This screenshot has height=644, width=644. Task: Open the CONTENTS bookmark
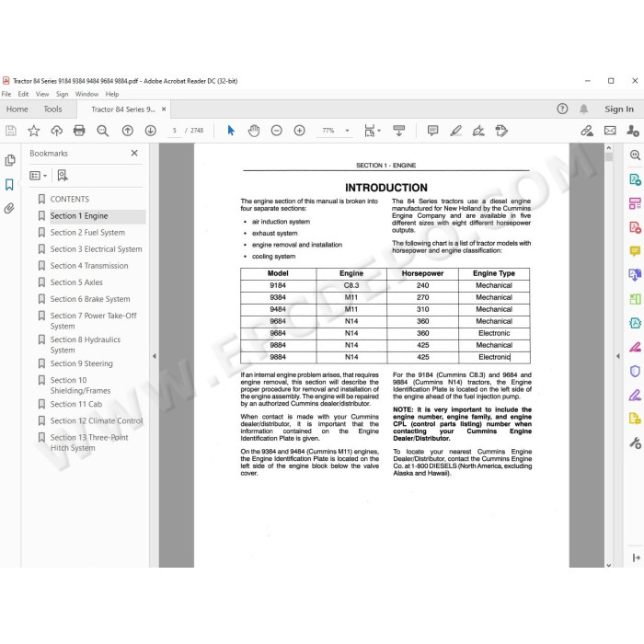pos(69,200)
